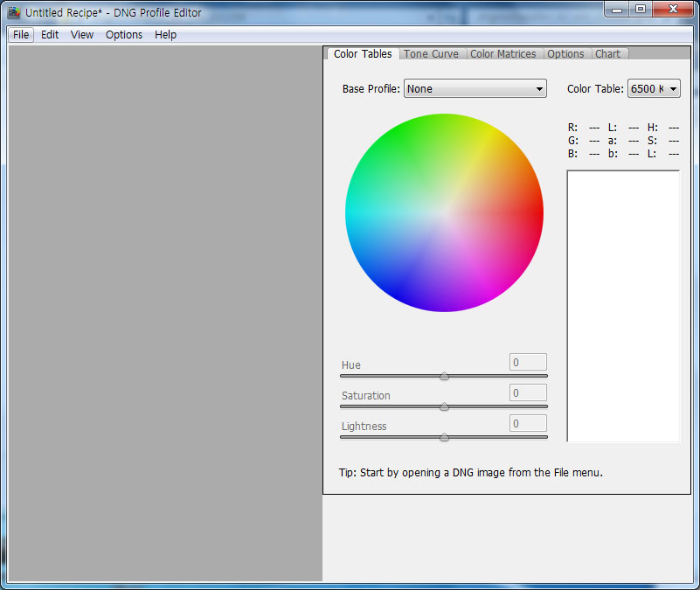Open the Edit menu
This screenshot has height=590, width=700.
[50, 35]
